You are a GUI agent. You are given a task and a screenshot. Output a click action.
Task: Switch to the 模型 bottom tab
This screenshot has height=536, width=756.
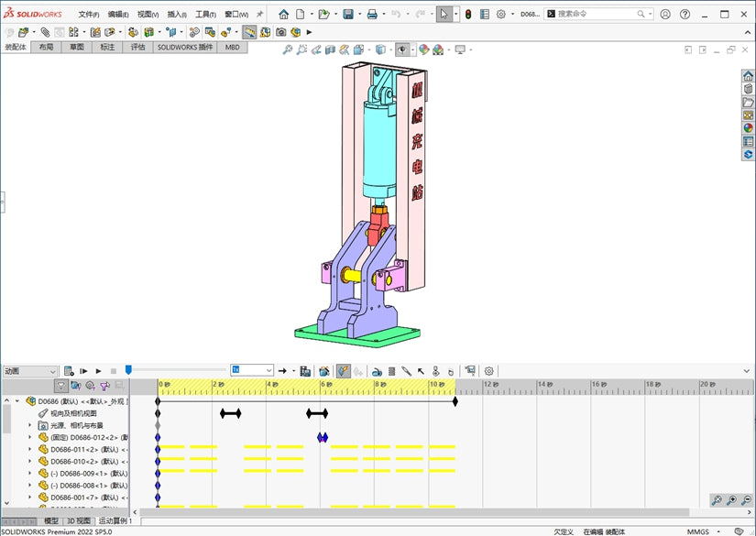tap(51, 521)
